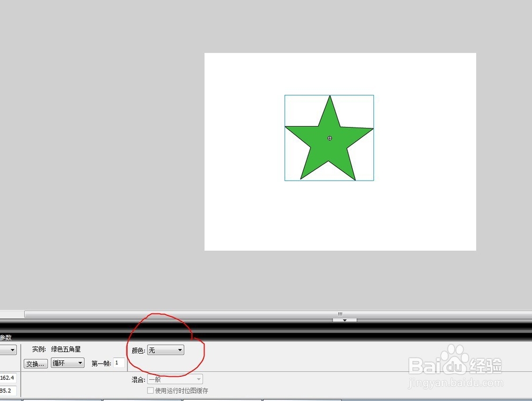Image resolution: width=532 pixels, height=401 pixels.
Task: Open the 循环 playback dropdown
Action: point(68,363)
